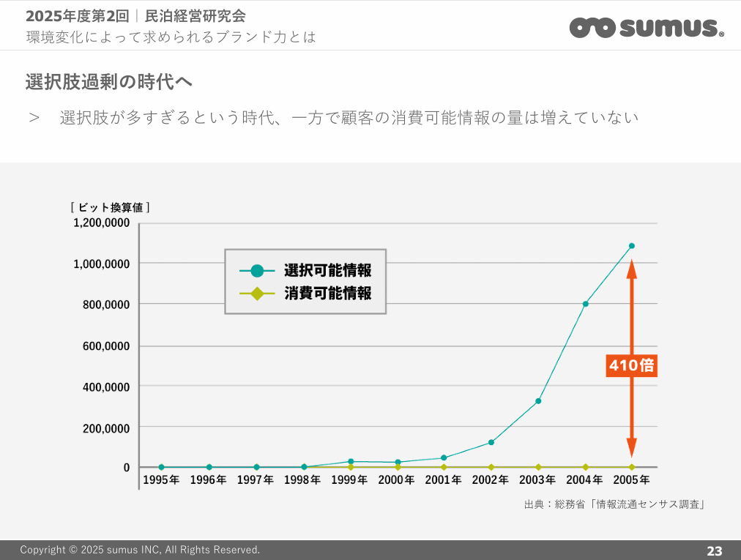Click the lower orange arrowhead near 2005

[632, 448]
